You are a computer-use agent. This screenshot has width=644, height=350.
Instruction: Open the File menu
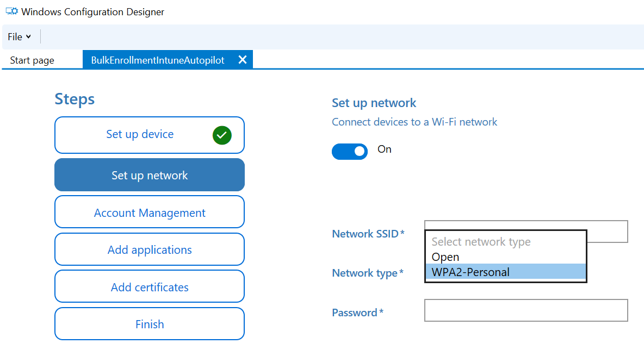click(x=19, y=36)
